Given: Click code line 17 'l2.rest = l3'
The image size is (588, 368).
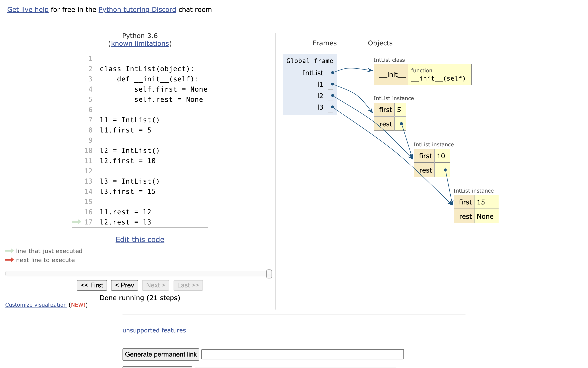Looking at the screenshot, I should [x=126, y=222].
